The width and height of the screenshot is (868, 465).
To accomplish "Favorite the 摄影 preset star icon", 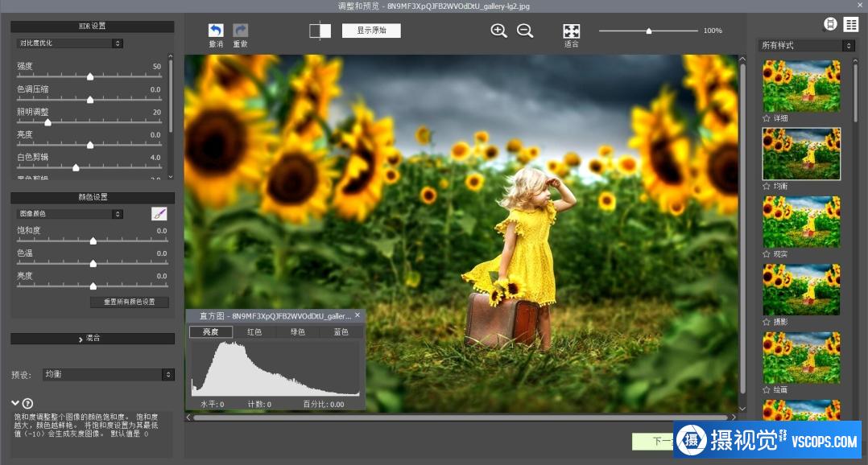I will tap(767, 322).
